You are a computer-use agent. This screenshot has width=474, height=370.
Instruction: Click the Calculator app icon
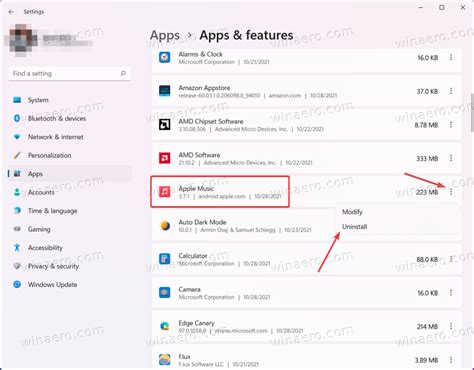(x=165, y=259)
